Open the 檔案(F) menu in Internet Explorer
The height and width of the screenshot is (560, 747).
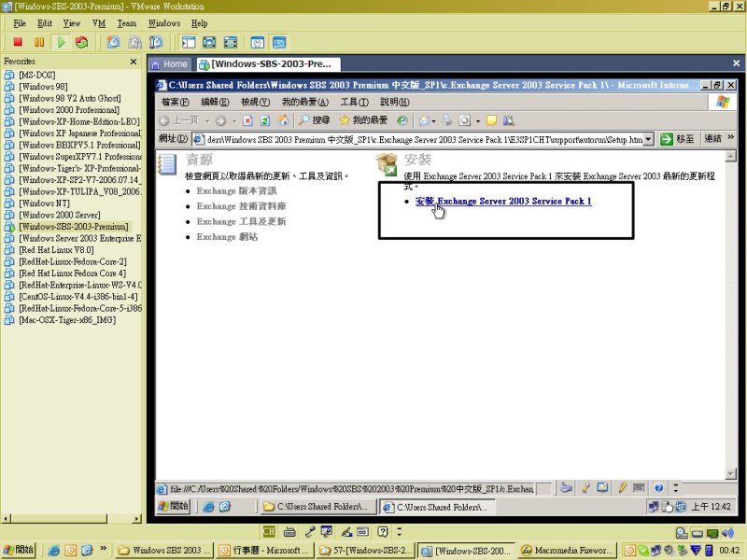176,102
